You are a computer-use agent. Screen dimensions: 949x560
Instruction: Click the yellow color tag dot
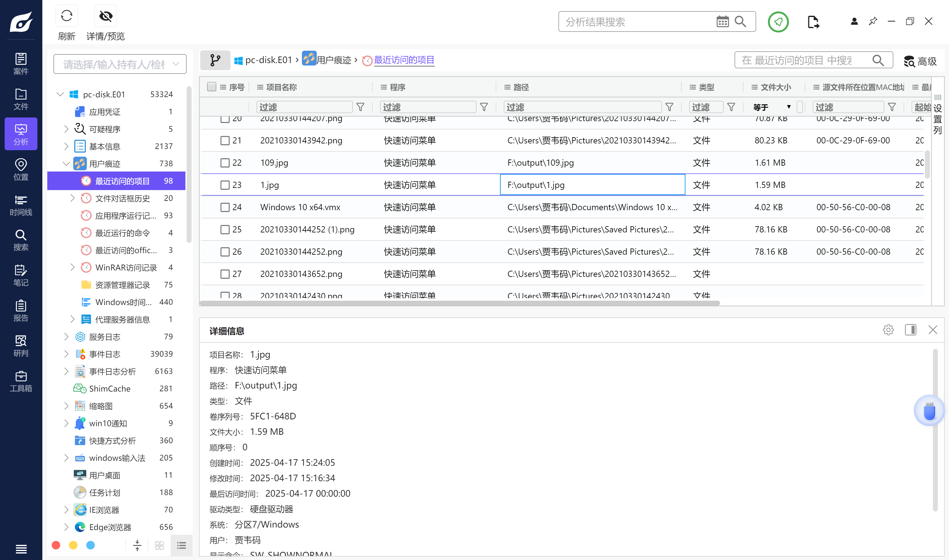tap(73, 545)
